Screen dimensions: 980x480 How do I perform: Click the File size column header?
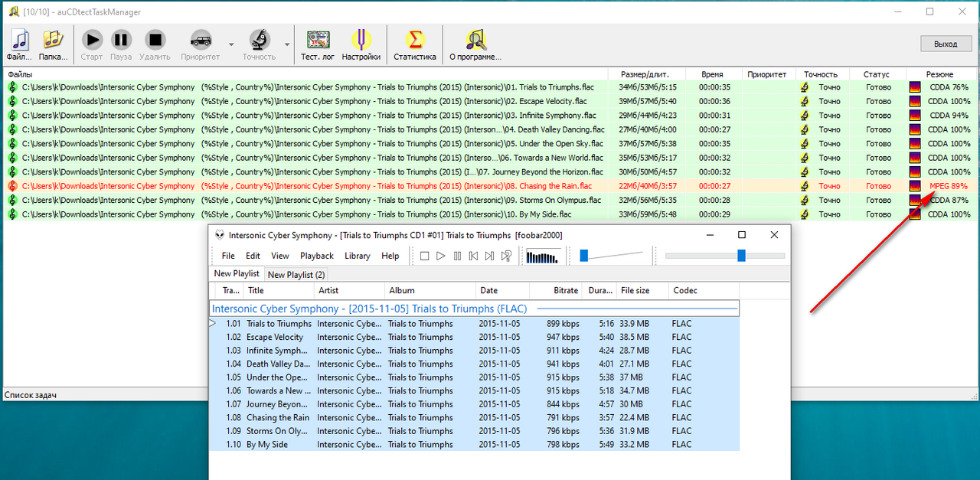642,290
